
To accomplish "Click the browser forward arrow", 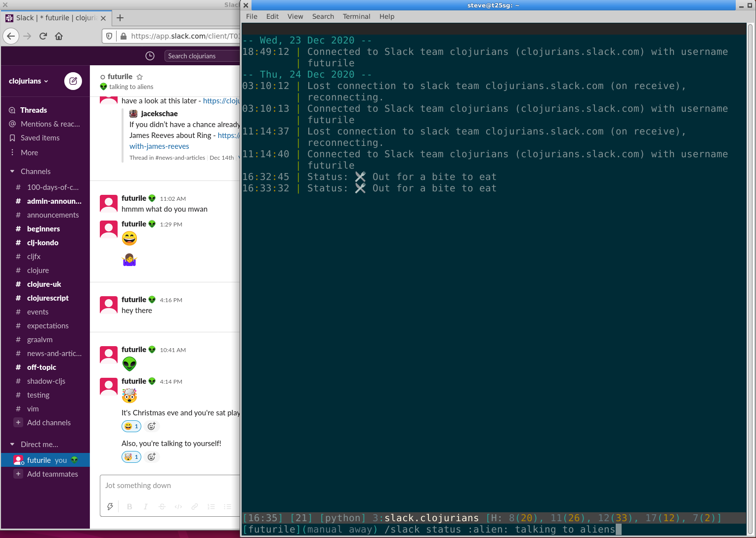I will click(27, 36).
